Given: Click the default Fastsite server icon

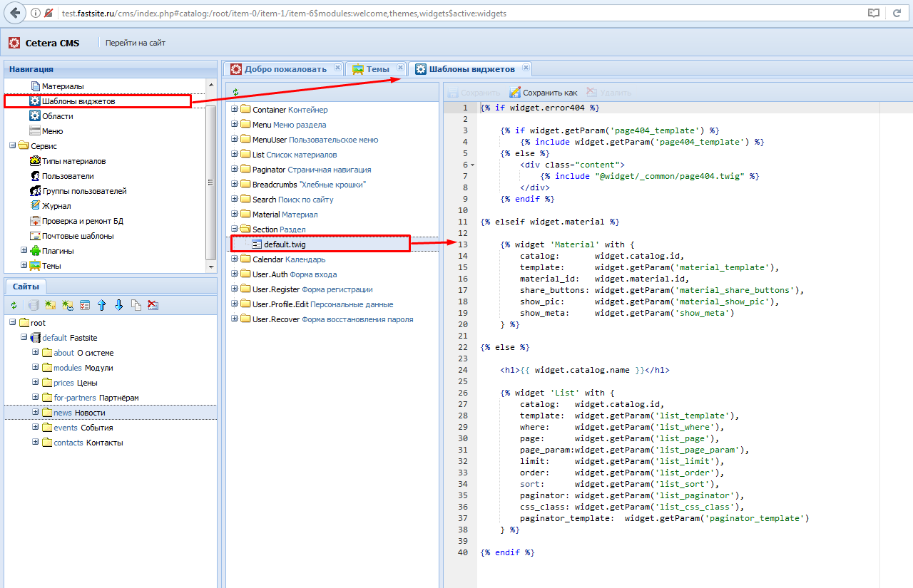Looking at the screenshot, I should click(35, 338).
